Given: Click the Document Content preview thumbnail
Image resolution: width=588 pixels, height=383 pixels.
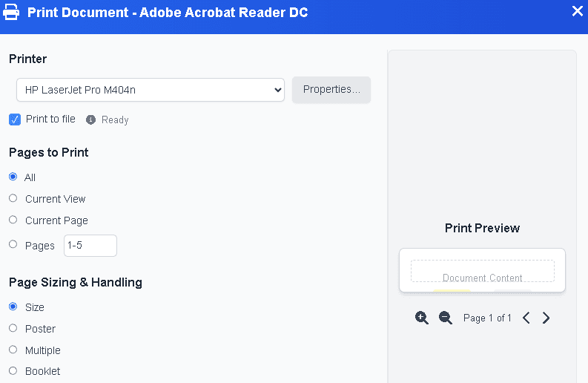Looking at the screenshot, I should point(482,270).
